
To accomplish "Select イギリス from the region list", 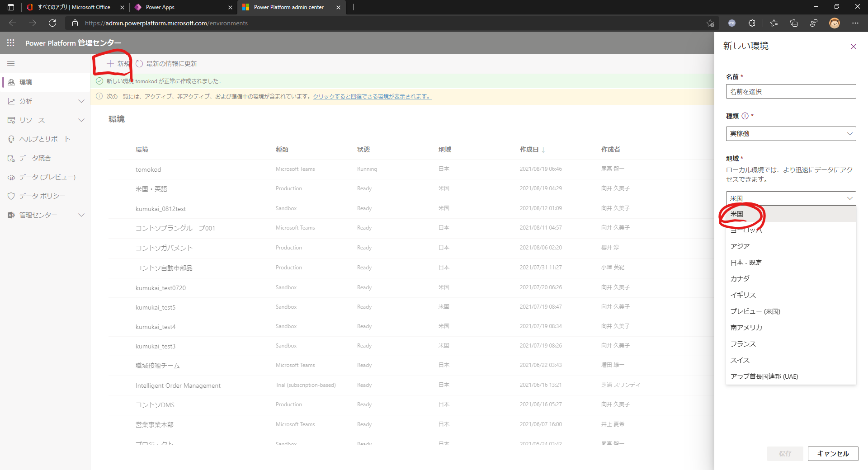I will [791, 295].
